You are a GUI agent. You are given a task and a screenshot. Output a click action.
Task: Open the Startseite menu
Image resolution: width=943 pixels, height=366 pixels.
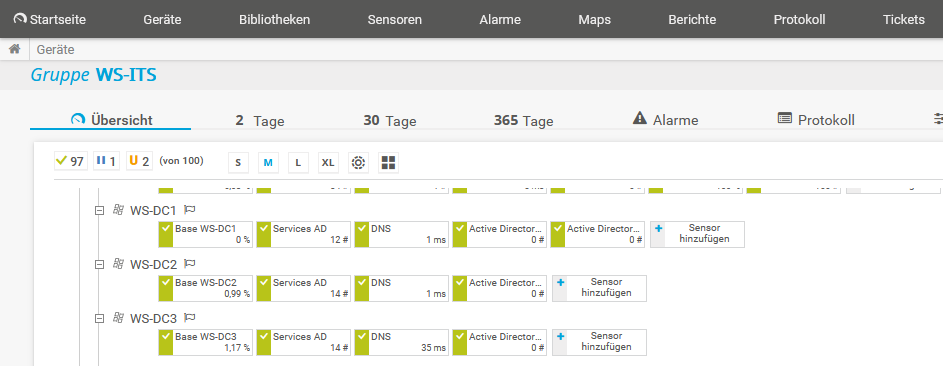pyautogui.click(x=50, y=19)
